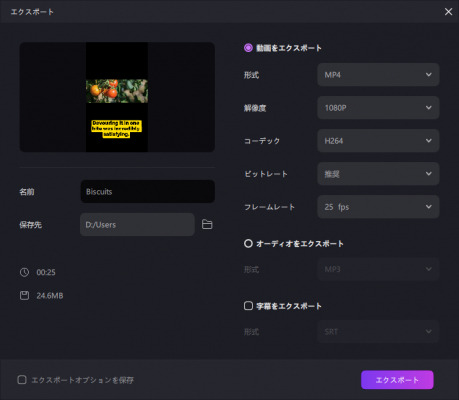Click the folder browse icon beside save path
The height and width of the screenshot is (400, 459).
tap(207, 224)
